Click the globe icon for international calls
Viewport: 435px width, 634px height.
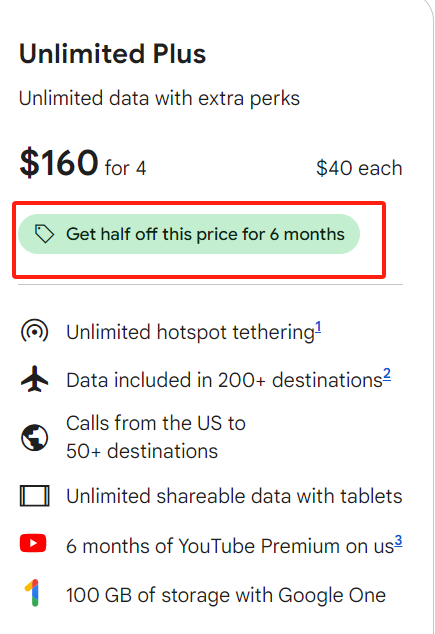tap(34, 437)
